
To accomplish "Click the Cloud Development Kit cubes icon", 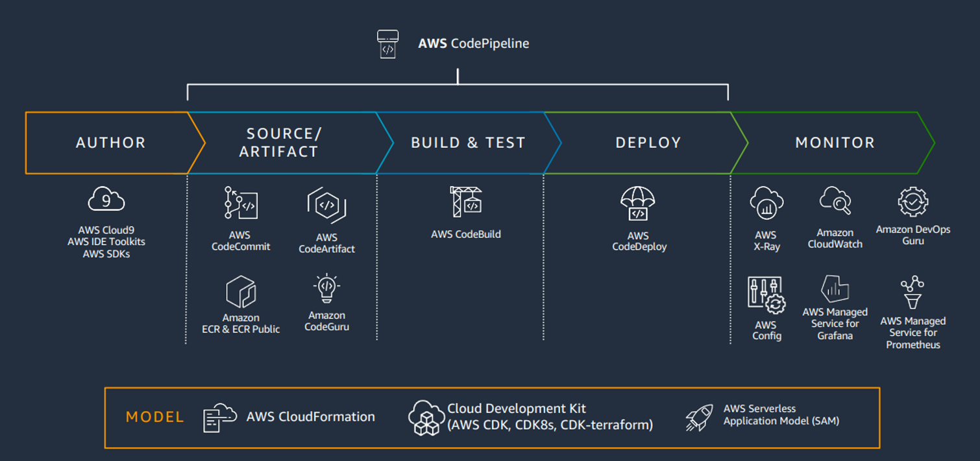I will coord(426,418).
